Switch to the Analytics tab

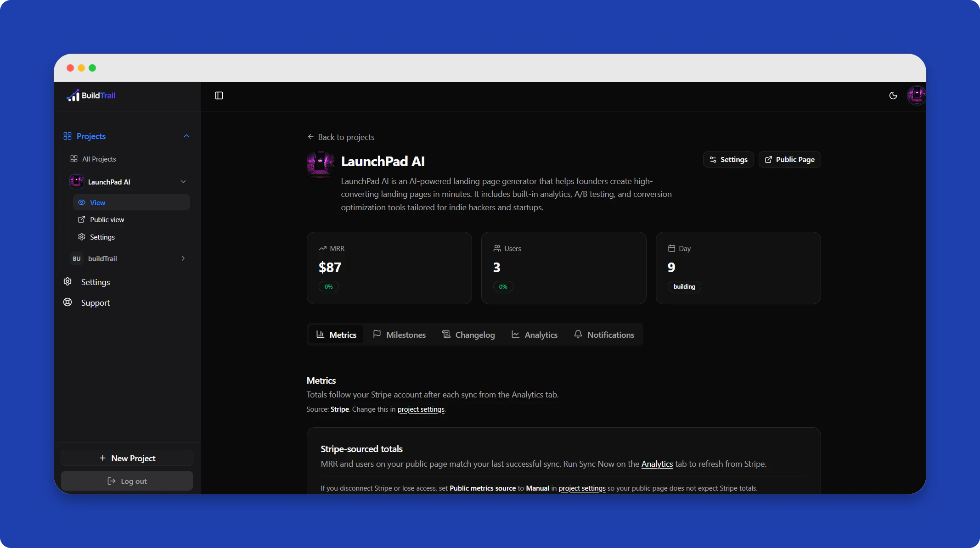535,335
